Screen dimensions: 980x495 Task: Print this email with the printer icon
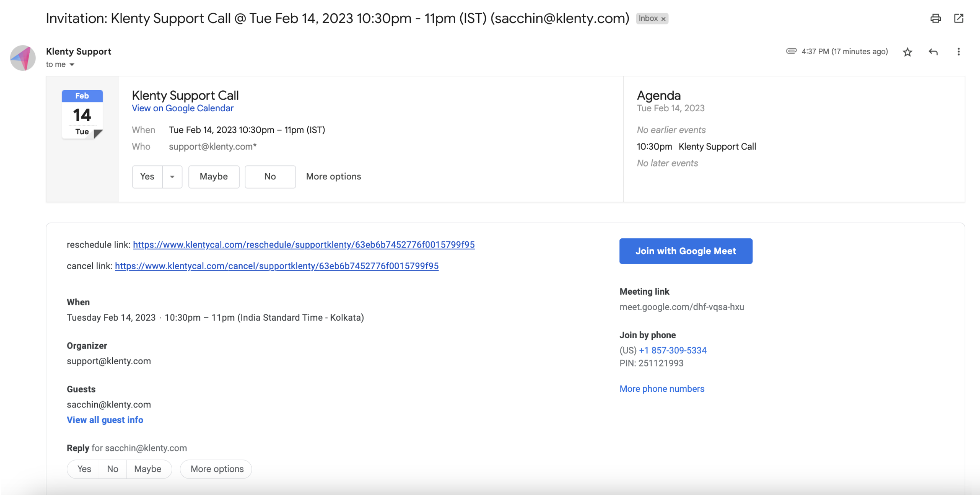pos(936,18)
